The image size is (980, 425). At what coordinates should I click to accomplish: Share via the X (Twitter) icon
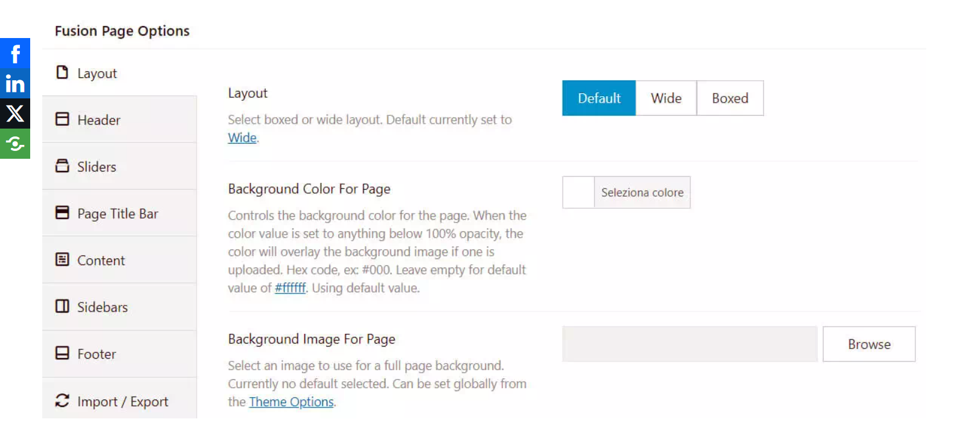15,113
